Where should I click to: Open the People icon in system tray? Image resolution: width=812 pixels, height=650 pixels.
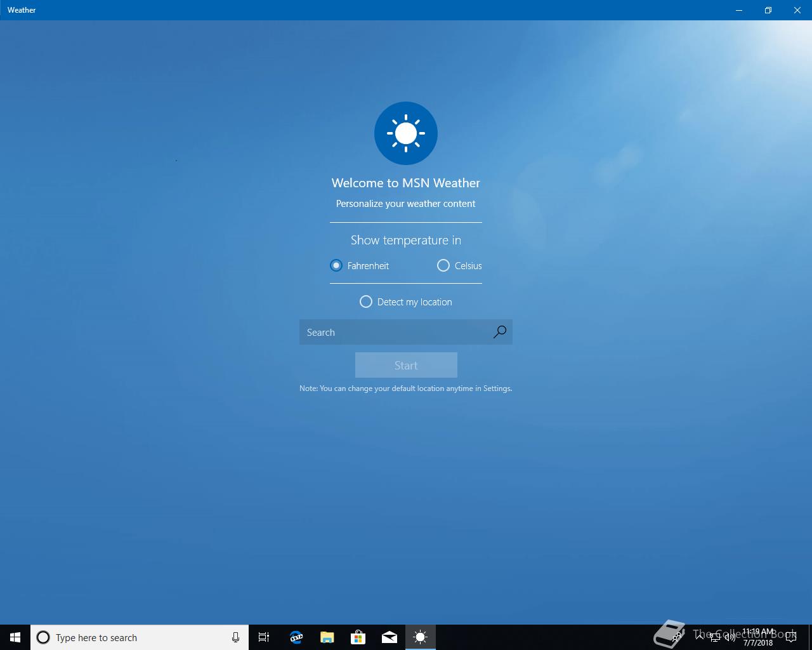678,637
